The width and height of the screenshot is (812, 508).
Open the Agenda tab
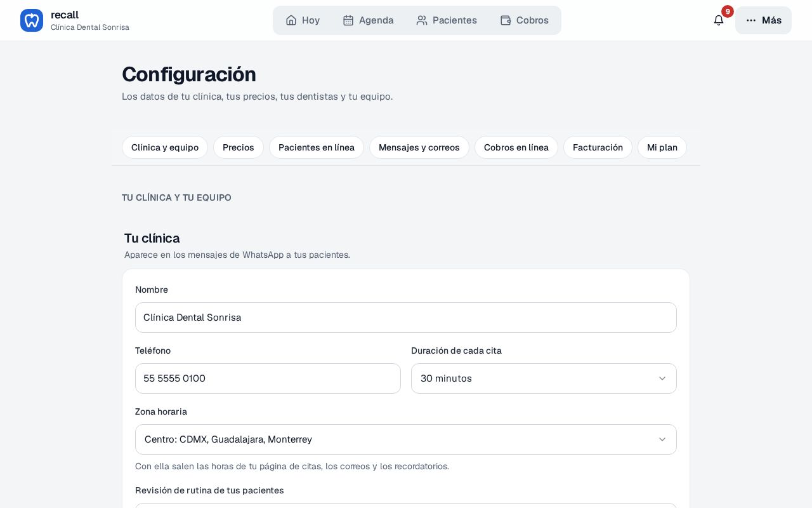[x=368, y=20]
